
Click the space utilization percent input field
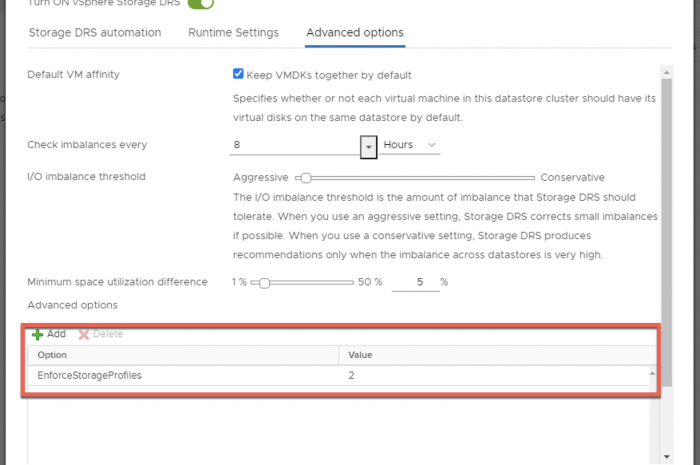click(414, 282)
